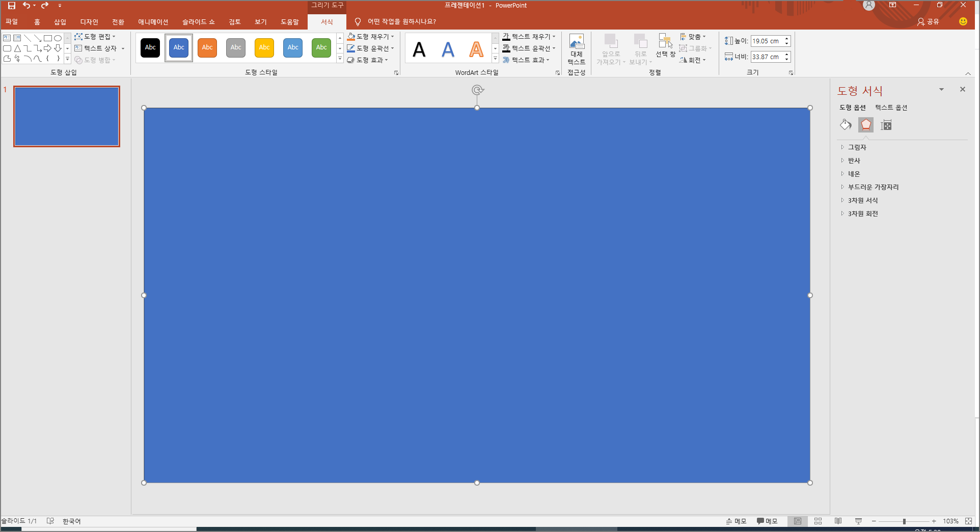Switch to 도형 옵션 in format pane

coord(853,108)
